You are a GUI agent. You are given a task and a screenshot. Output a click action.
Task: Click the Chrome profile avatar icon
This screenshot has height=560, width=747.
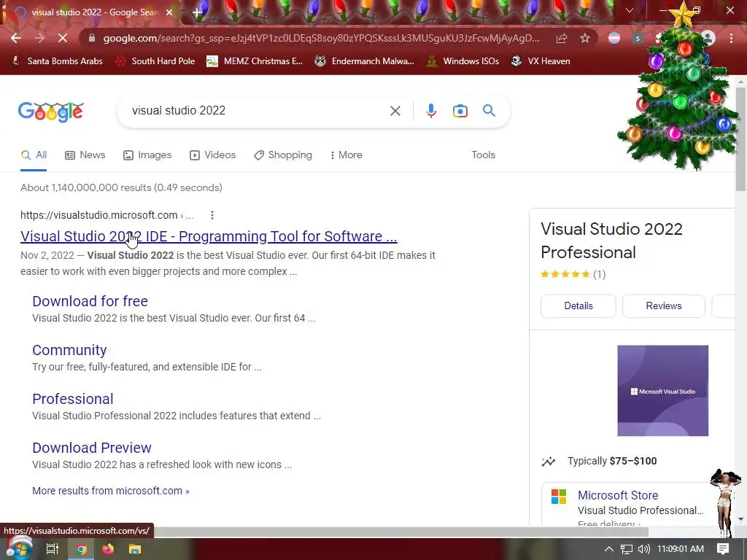(x=708, y=38)
